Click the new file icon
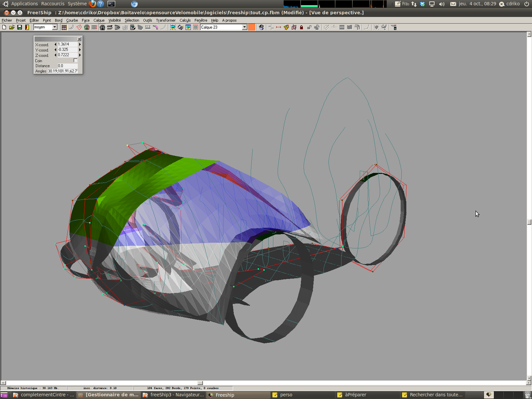The height and width of the screenshot is (399, 532). (x=4, y=27)
